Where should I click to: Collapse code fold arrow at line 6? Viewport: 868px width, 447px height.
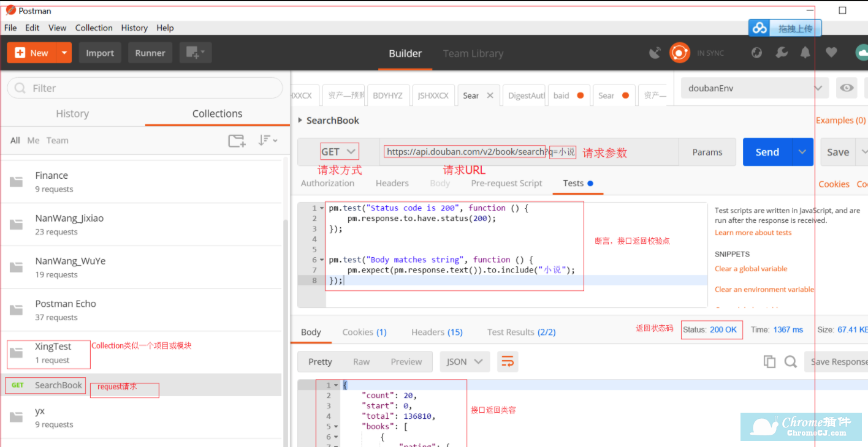point(322,260)
